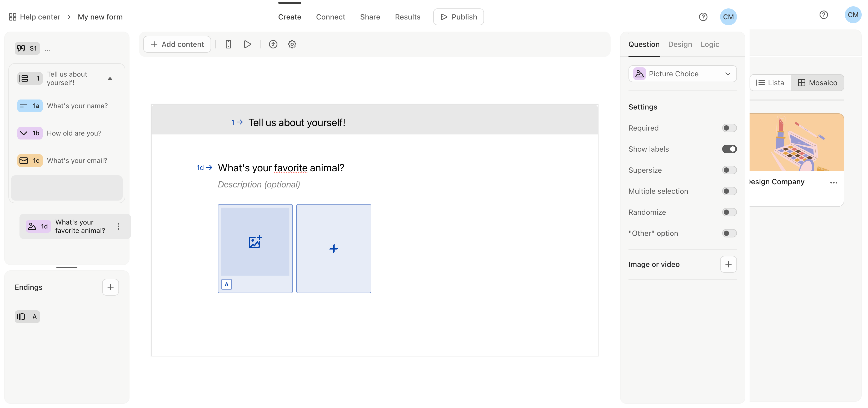Add a new ending with the plus button
Viewport: 868px width, 408px height.
[x=110, y=287]
